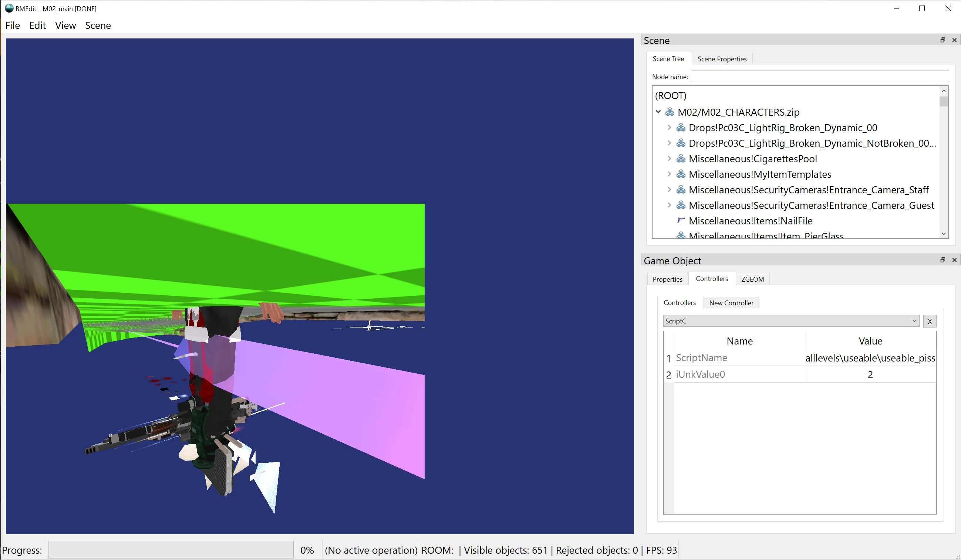
Task: Maximize the BMEdit window
Action: pyautogui.click(x=922, y=9)
